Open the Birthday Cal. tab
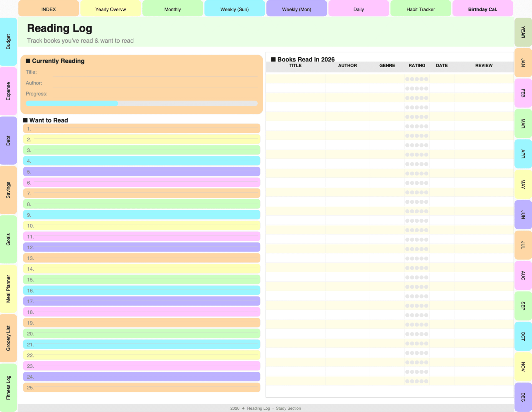 (482, 9)
